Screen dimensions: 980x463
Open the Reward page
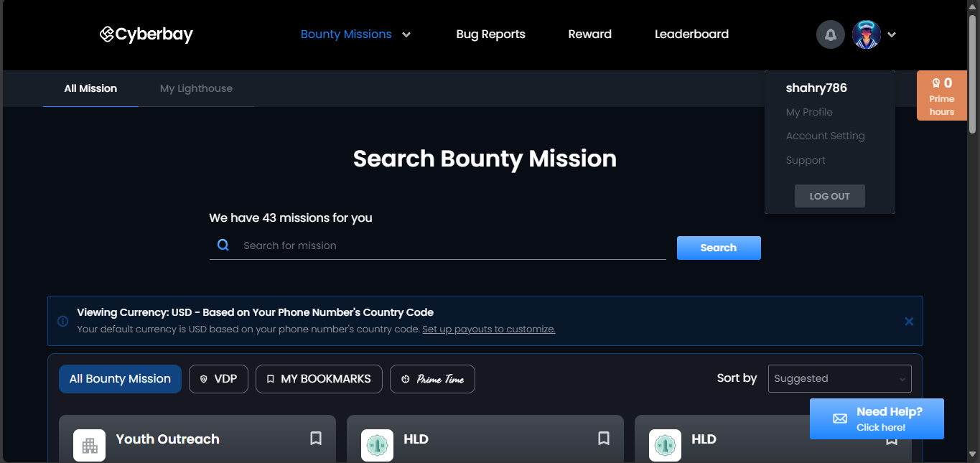[x=589, y=34]
